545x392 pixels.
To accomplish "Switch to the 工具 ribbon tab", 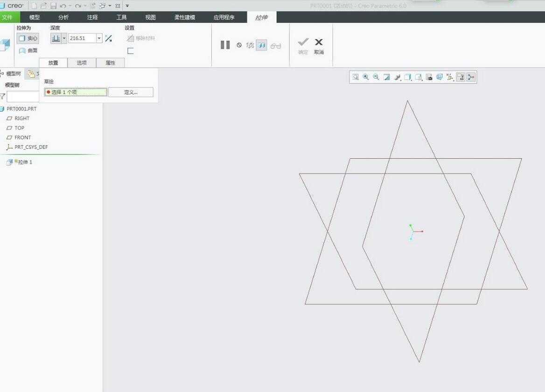I will pyautogui.click(x=121, y=17).
